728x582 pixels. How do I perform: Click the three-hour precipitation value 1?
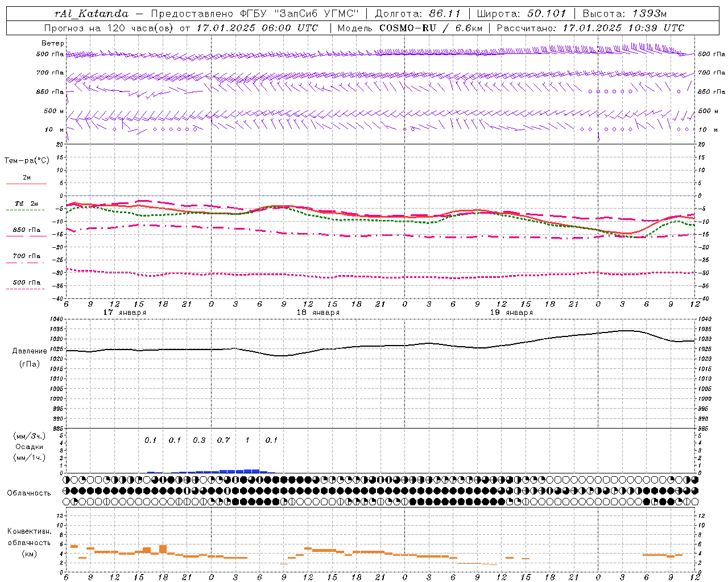247,440
